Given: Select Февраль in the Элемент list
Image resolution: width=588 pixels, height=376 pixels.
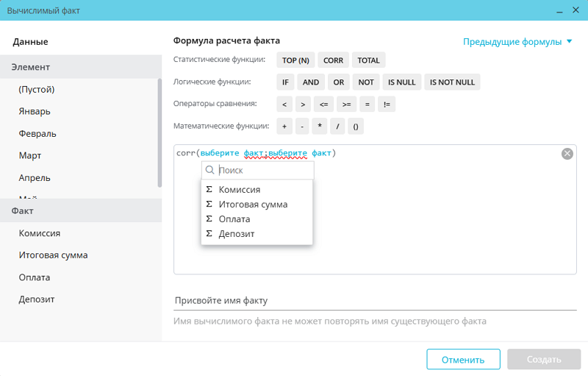Looking at the screenshot, I should point(37,134).
